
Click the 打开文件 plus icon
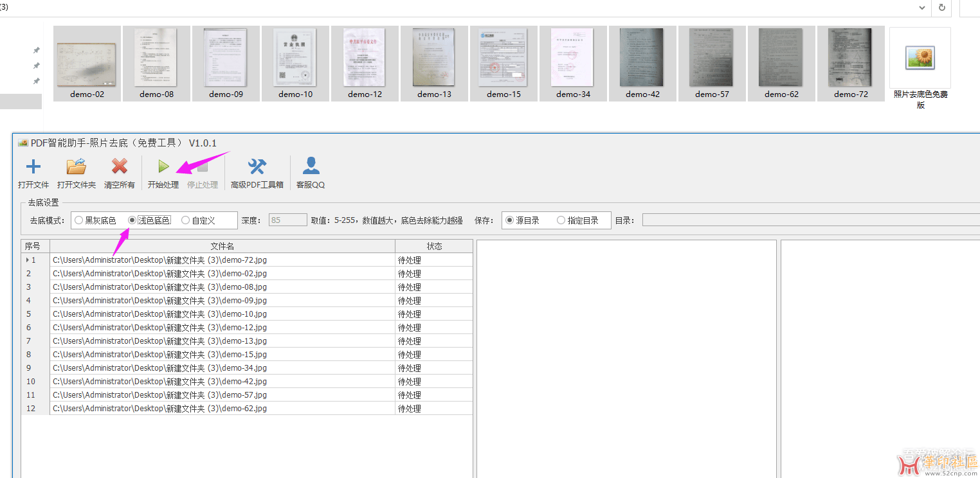33,168
